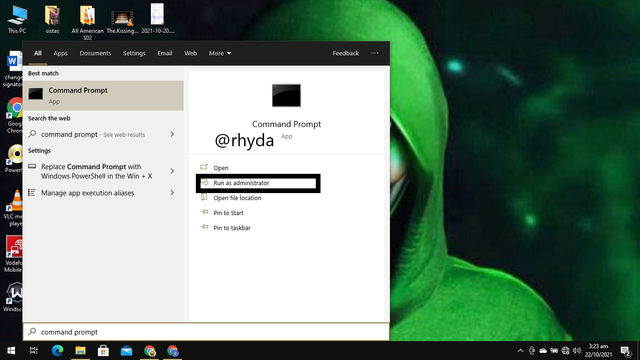
Task: Select the sistas folder on the desktop
Action: tap(52, 19)
